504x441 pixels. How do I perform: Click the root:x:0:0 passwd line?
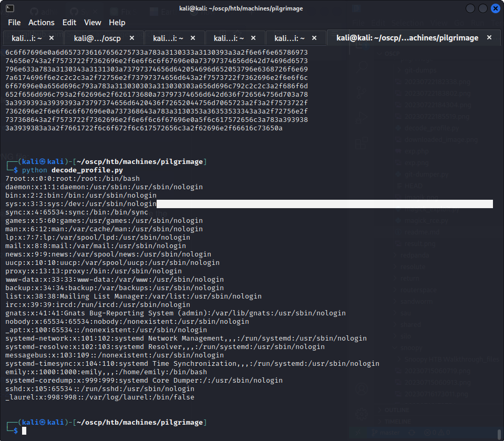[73, 178]
